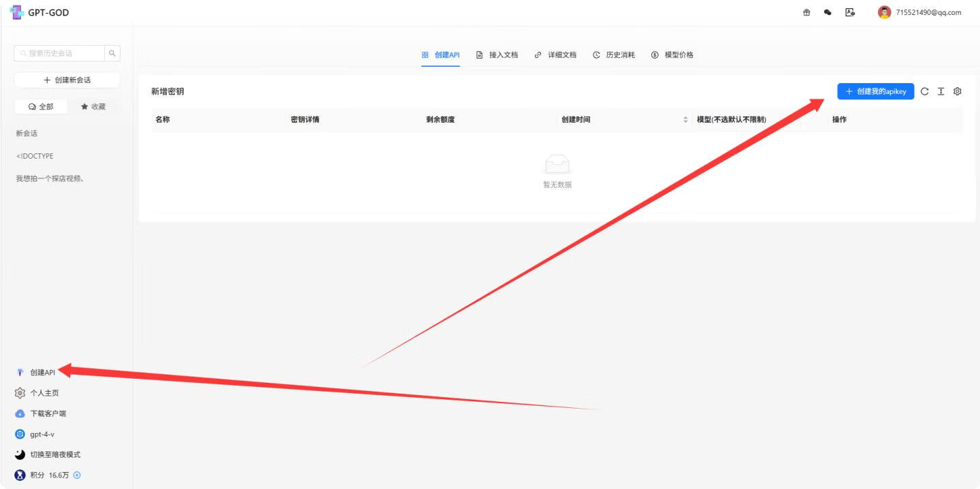Open the gift box icon
980x489 pixels.
[x=807, y=12]
